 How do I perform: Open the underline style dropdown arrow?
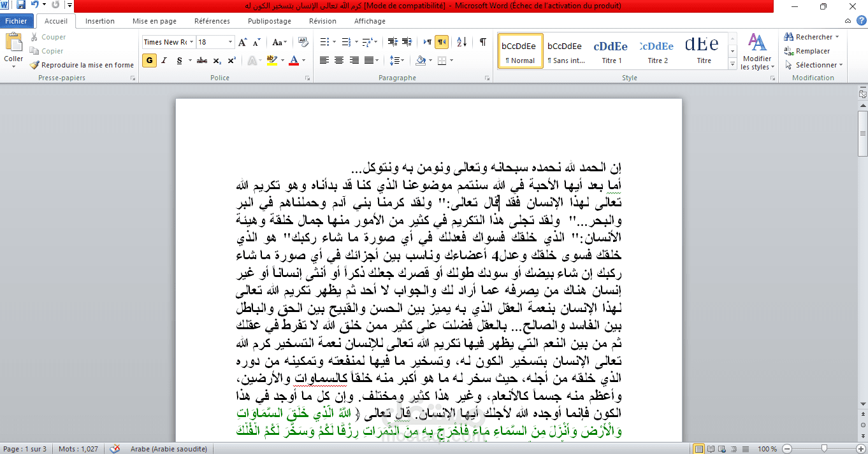tap(189, 60)
